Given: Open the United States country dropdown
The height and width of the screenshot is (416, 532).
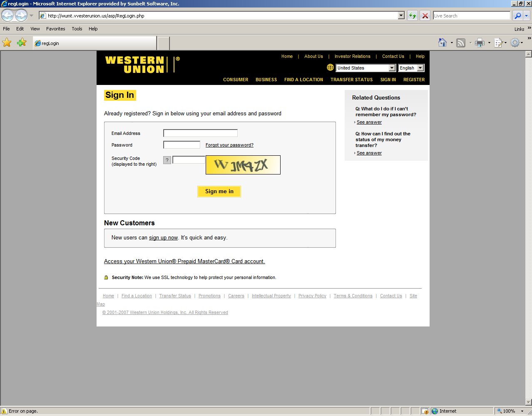Looking at the screenshot, I should click(392, 68).
